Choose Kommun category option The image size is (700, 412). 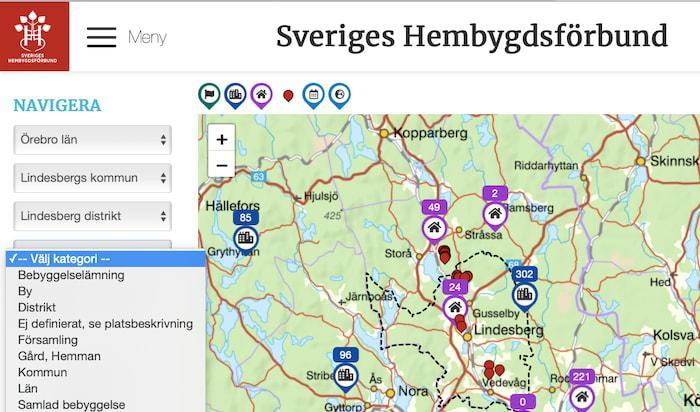click(106, 372)
